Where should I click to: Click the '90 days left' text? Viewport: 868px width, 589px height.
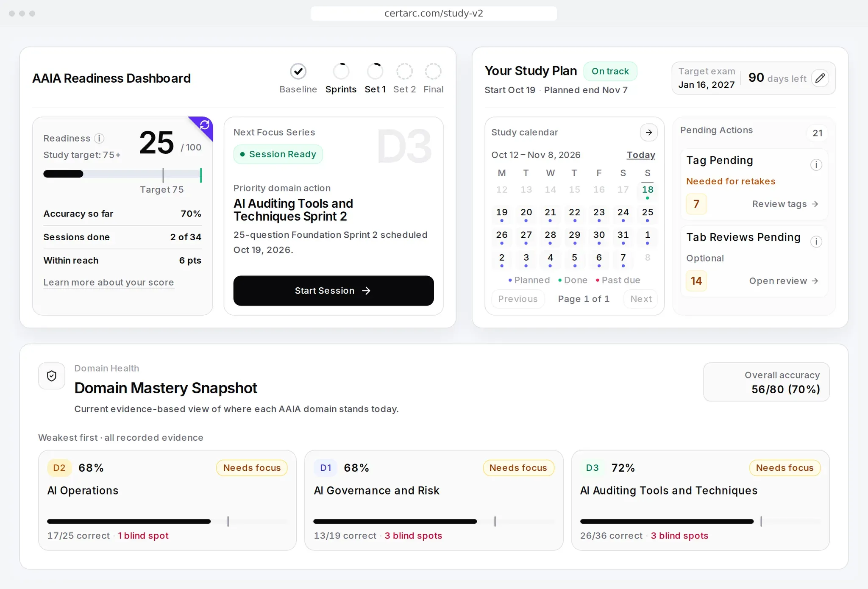777,78
